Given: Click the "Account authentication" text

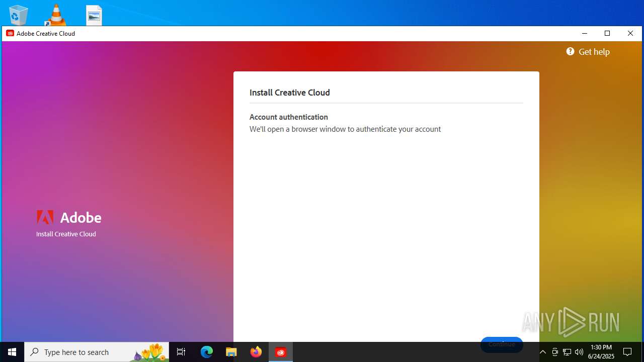Looking at the screenshot, I should (x=289, y=117).
